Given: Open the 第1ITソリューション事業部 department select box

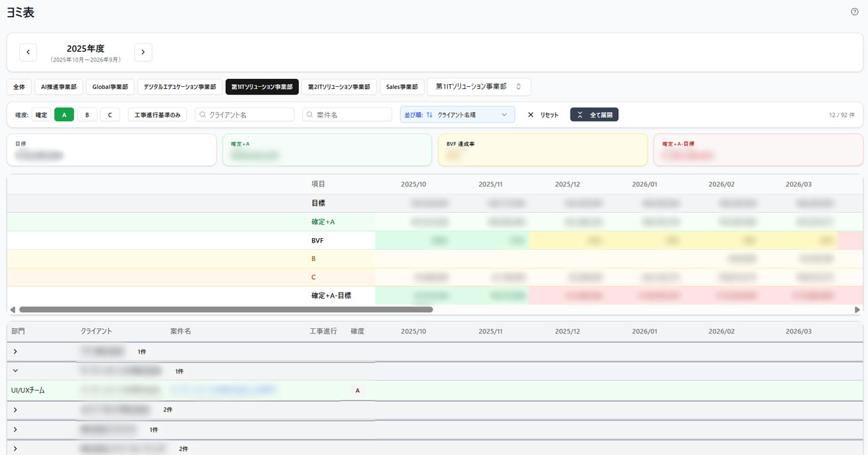Looking at the screenshot, I should 478,87.
